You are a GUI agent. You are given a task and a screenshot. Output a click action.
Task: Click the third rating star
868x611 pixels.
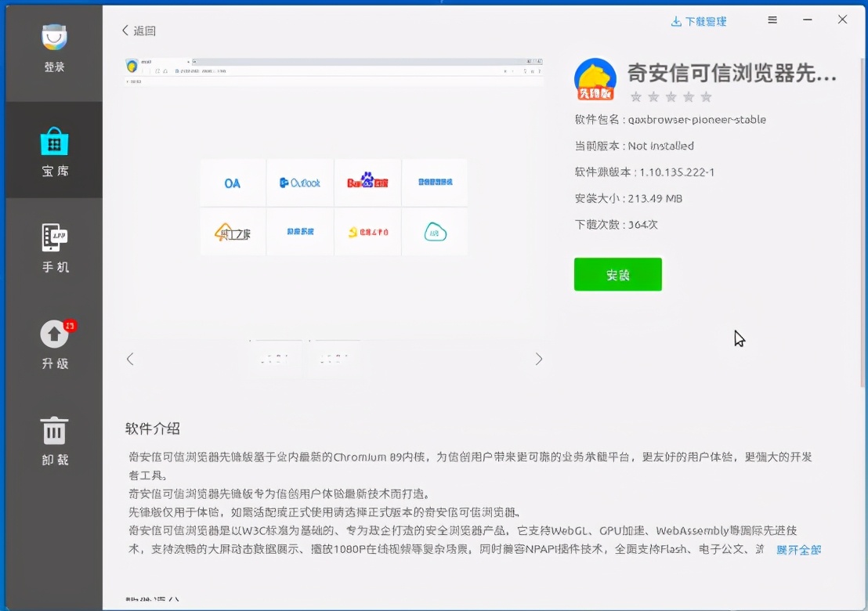pyautogui.click(x=671, y=97)
